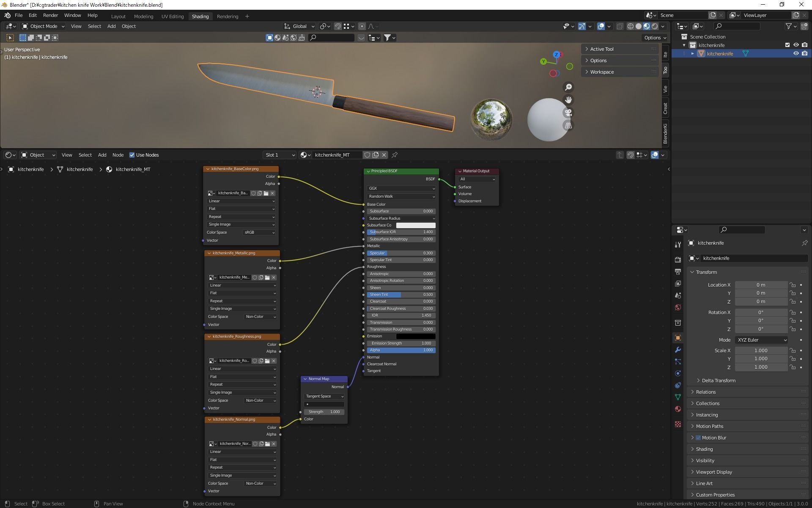812x508 pixels.
Task: Click the viewport zoom magnifier gizmo
Action: [x=568, y=87]
